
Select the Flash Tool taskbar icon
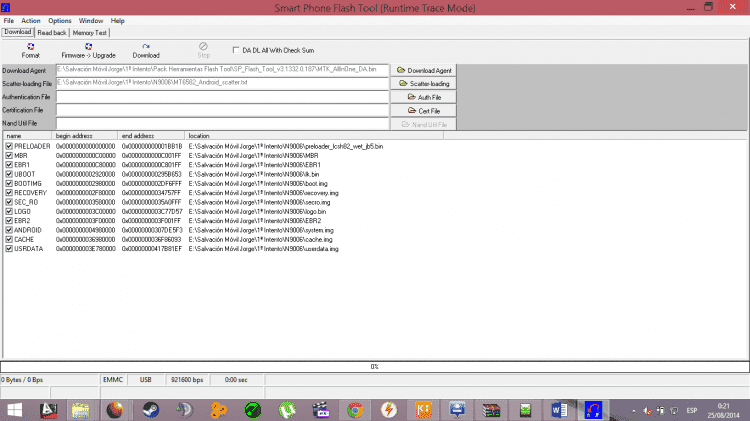tap(593, 410)
